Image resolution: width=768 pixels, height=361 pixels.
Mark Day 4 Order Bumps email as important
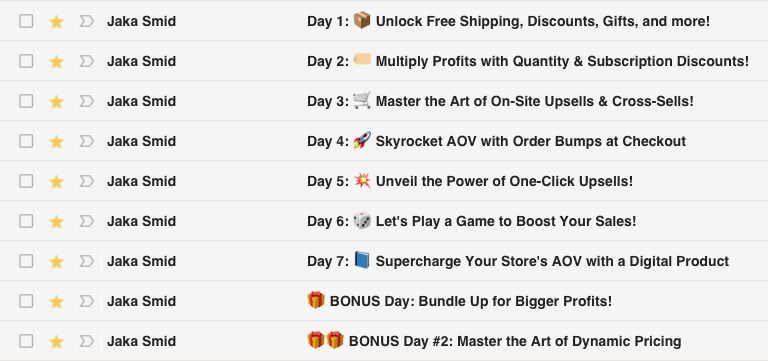[86, 141]
